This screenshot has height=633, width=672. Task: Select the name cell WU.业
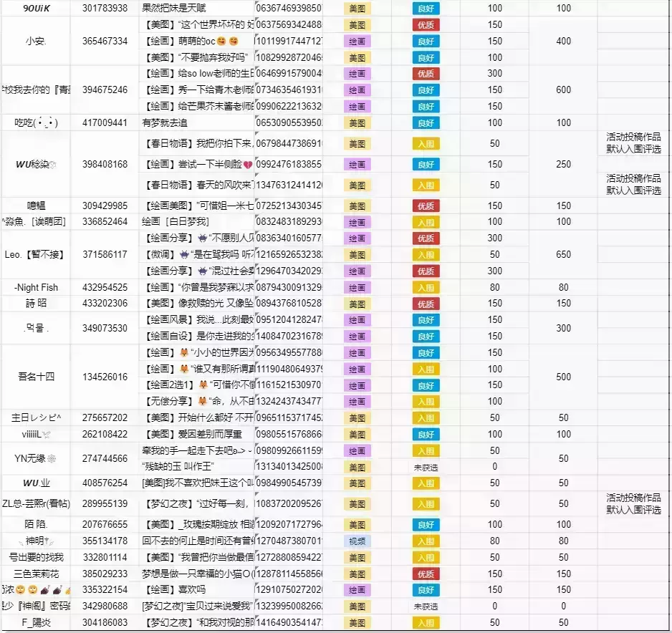36,483
